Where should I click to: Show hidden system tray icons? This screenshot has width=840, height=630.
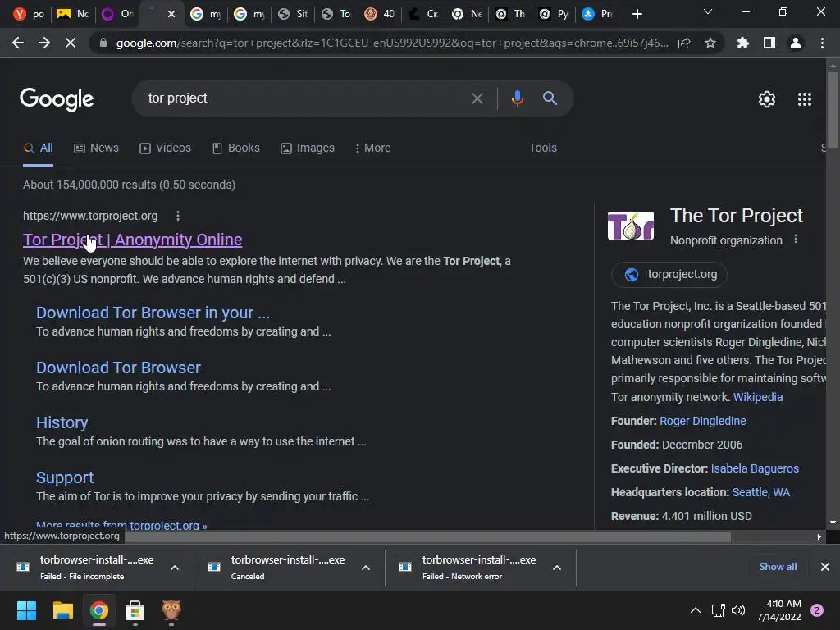tap(696, 610)
